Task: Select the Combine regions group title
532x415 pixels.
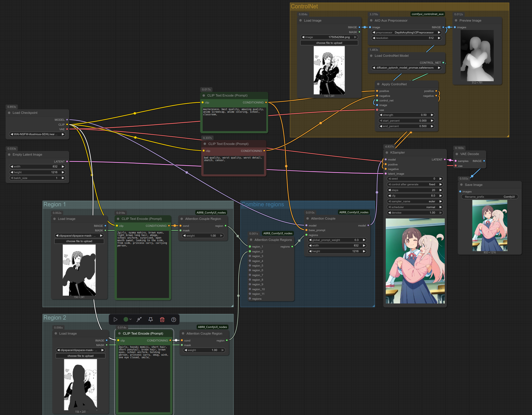Action: (263, 204)
